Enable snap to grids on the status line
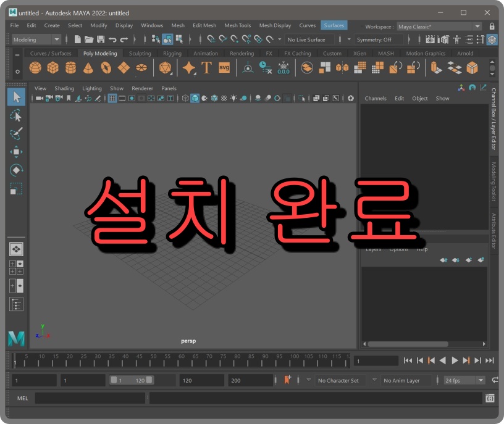The image size is (504, 424). pos(210,39)
